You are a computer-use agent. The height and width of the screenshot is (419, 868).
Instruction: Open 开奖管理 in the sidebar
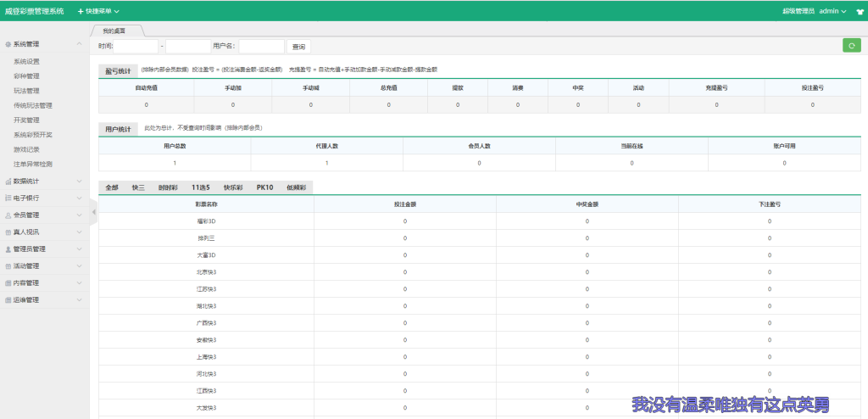tap(26, 120)
